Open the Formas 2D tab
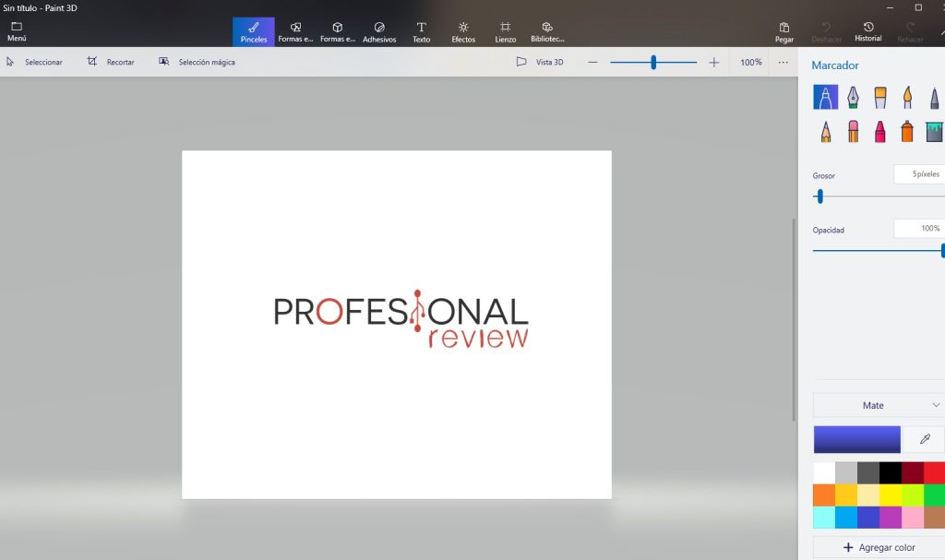945x560 pixels. pos(295,32)
